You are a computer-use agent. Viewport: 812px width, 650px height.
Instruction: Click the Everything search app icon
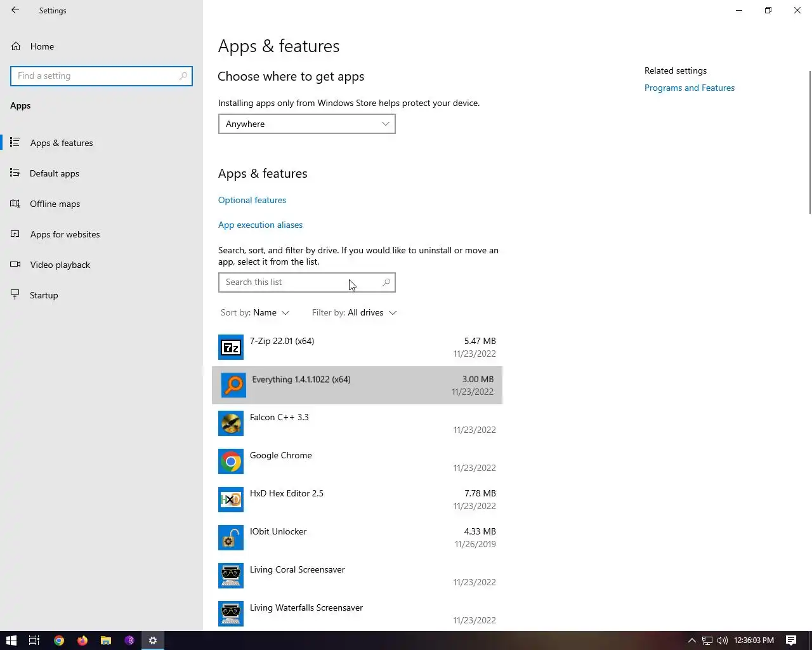click(233, 385)
